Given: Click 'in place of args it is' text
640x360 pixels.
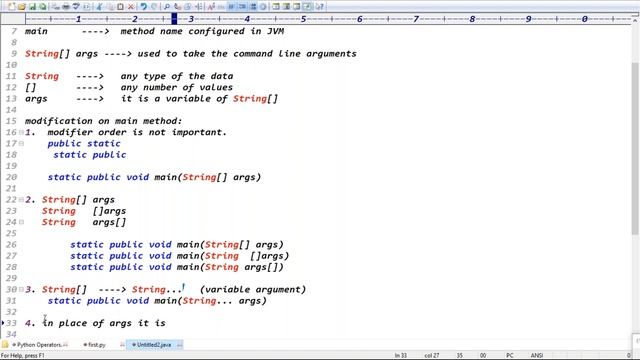Looking at the screenshot, I should [104, 323].
